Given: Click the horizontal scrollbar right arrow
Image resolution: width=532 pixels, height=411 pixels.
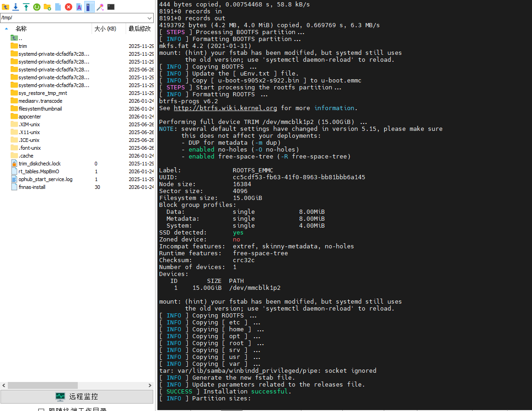Looking at the screenshot, I should [150, 385].
